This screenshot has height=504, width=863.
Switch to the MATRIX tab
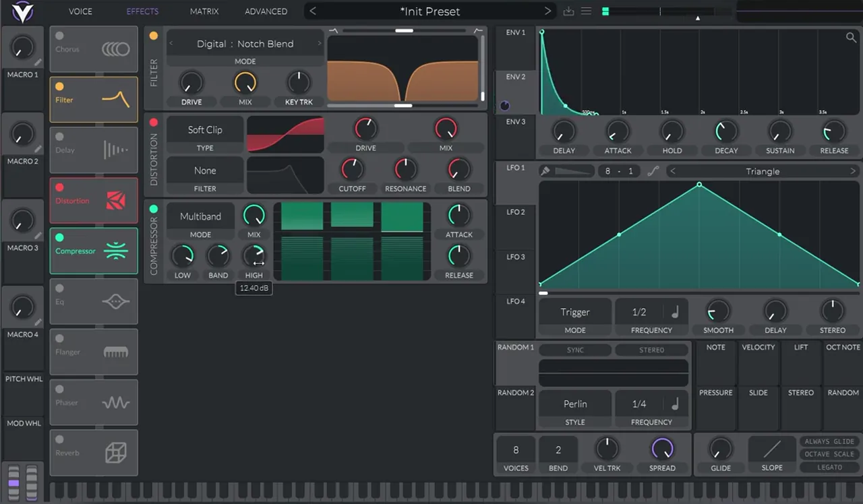[x=204, y=11]
